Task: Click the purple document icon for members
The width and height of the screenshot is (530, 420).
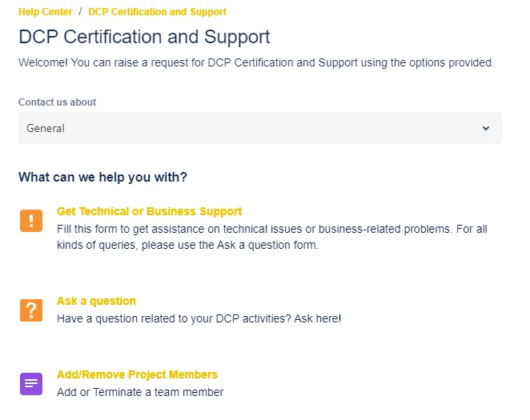Action: [x=31, y=384]
